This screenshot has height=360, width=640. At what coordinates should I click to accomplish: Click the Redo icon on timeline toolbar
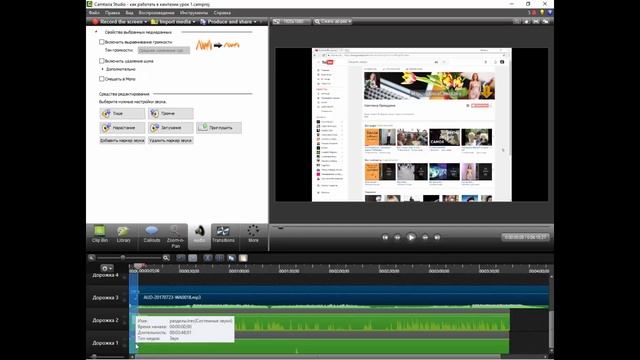[192, 258]
